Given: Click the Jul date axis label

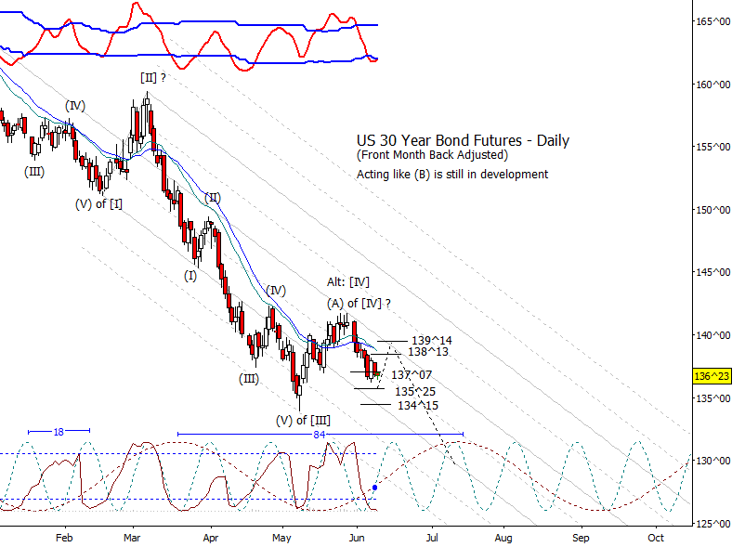Looking at the screenshot, I should (x=432, y=538).
